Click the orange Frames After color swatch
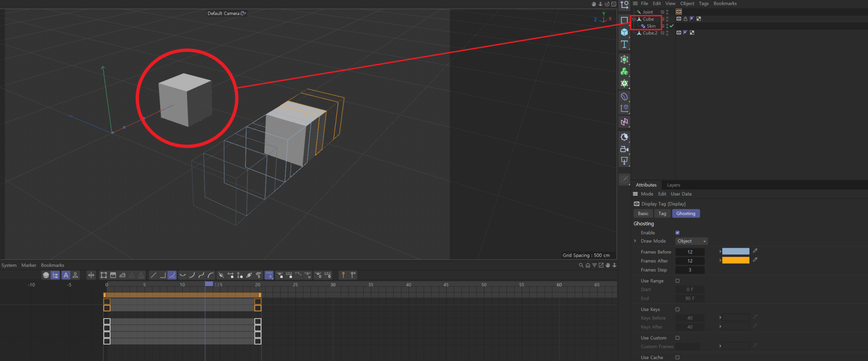This screenshot has width=868, height=361. click(x=736, y=260)
